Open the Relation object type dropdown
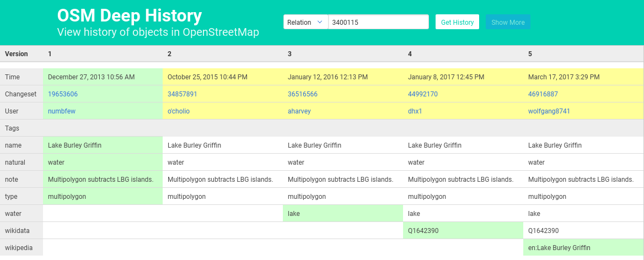644x260 pixels. coord(305,22)
